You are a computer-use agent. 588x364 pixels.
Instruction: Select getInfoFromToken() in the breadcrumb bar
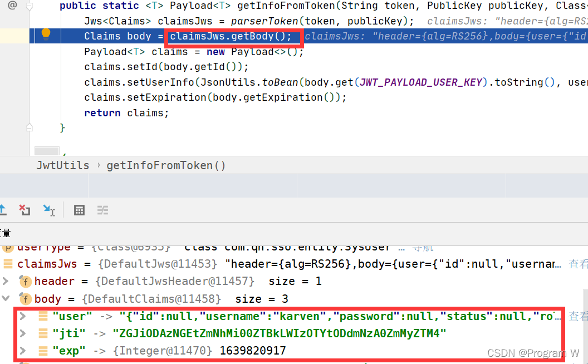tap(166, 165)
